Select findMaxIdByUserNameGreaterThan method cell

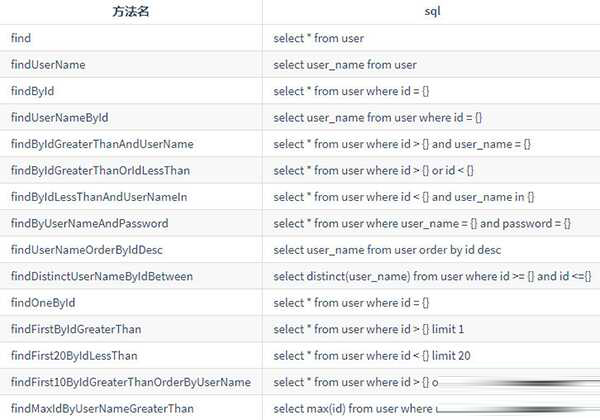(x=101, y=408)
